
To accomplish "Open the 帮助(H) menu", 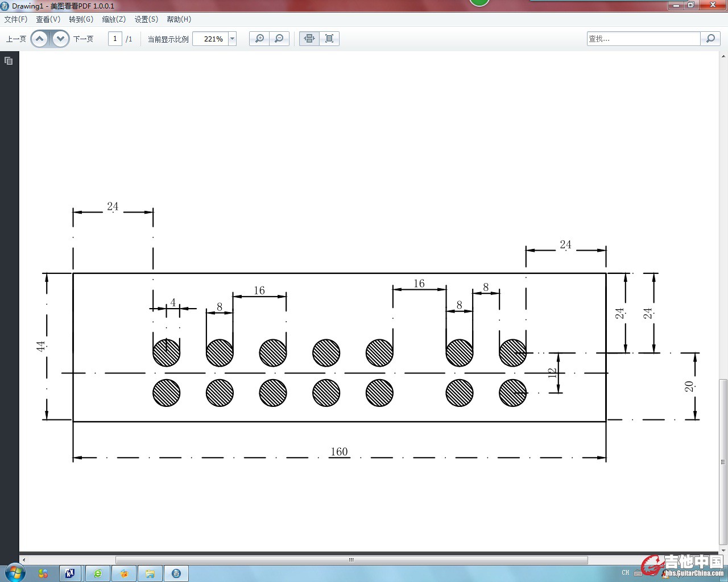I will tap(179, 19).
